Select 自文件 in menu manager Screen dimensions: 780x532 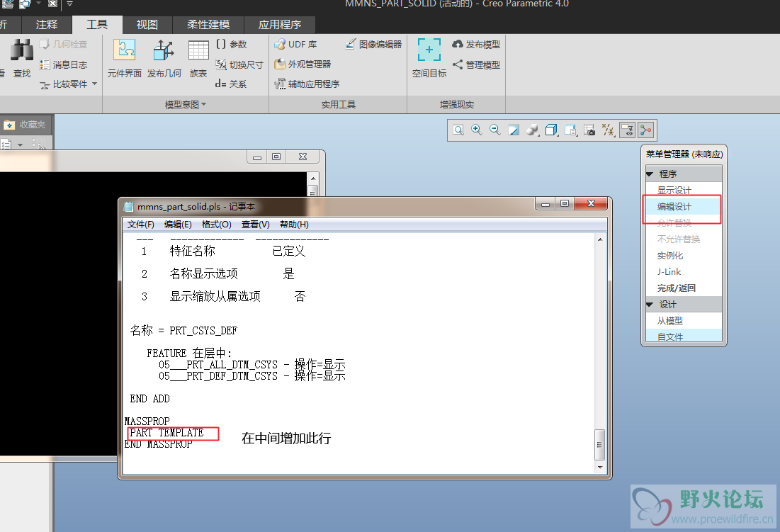(684, 336)
